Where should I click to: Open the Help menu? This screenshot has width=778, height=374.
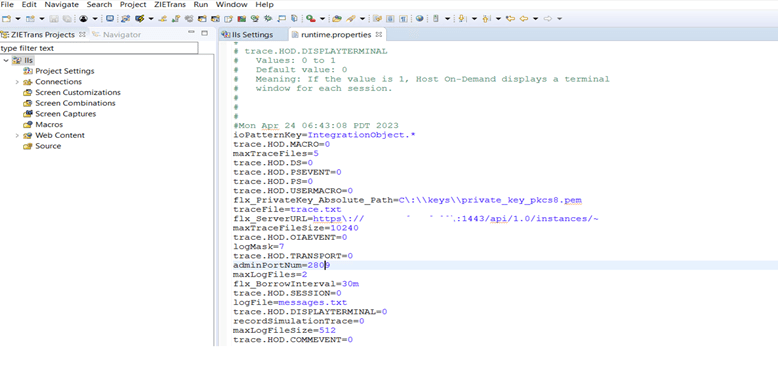pos(264,4)
